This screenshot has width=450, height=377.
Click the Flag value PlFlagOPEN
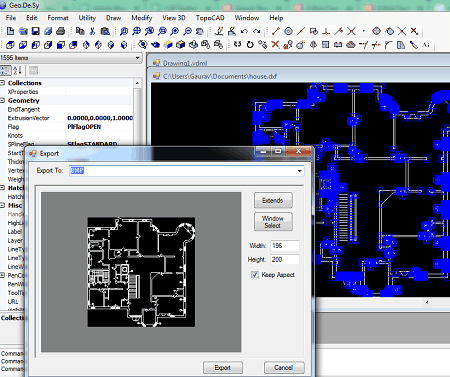click(x=84, y=127)
